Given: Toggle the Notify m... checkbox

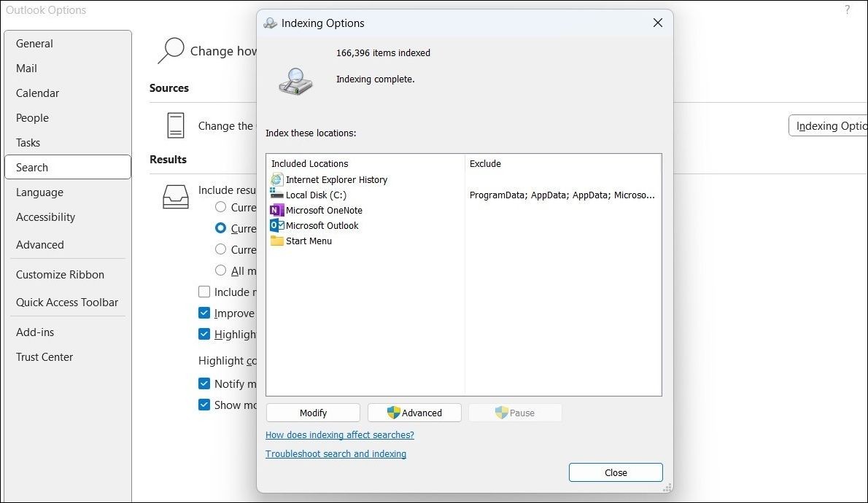Looking at the screenshot, I should 204,383.
